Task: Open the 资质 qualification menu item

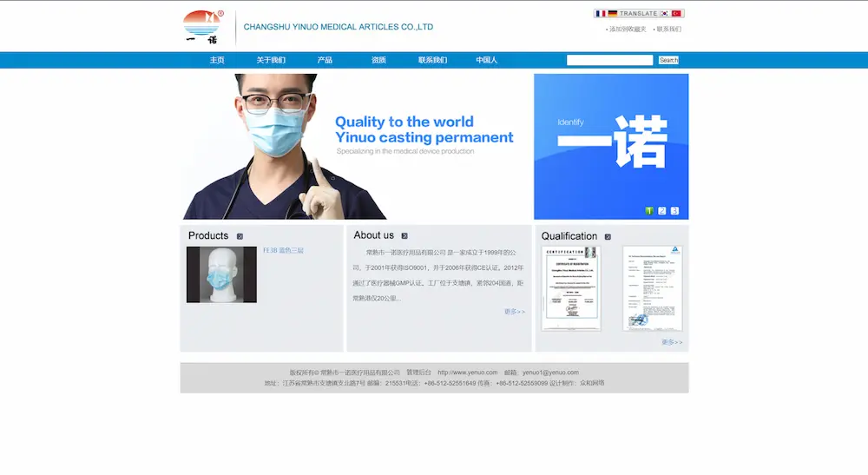Action: [x=378, y=60]
